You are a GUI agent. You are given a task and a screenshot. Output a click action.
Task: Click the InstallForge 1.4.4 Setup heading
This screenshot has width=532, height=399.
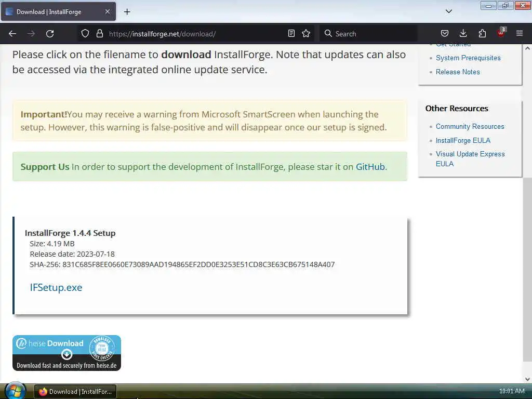coord(70,233)
